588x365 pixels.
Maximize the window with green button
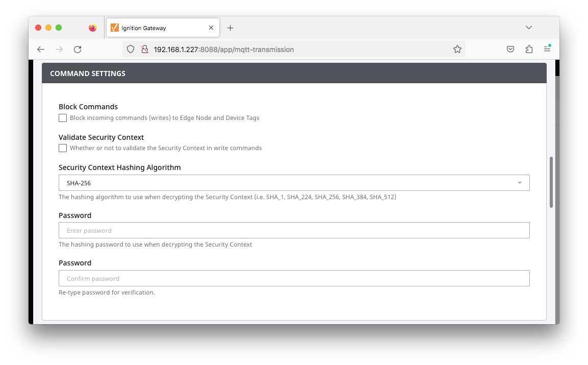pyautogui.click(x=59, y=28)
